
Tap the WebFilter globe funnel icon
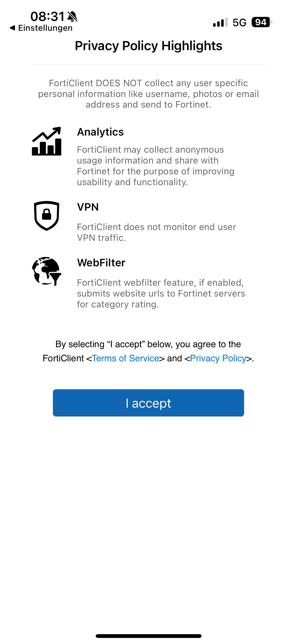point(47,271)
